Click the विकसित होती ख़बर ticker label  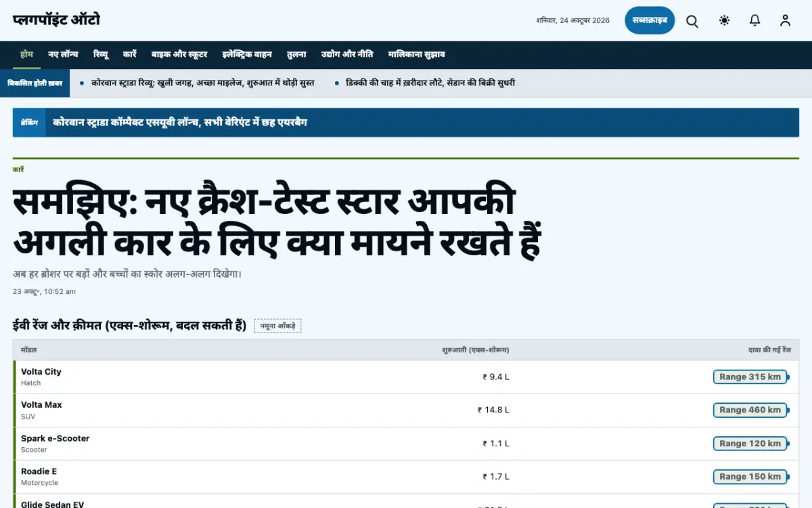(x=35, y=83)
